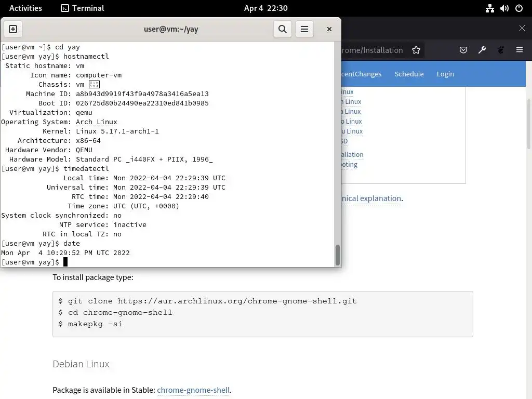Click the Hardware Model line in terminal
This screenshot has height=399, width=532.
tap(111, 159)
